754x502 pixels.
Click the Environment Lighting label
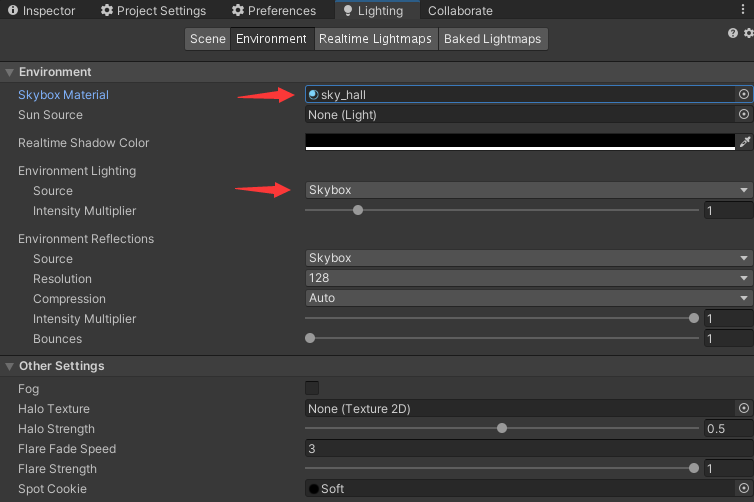click(77, 171)
